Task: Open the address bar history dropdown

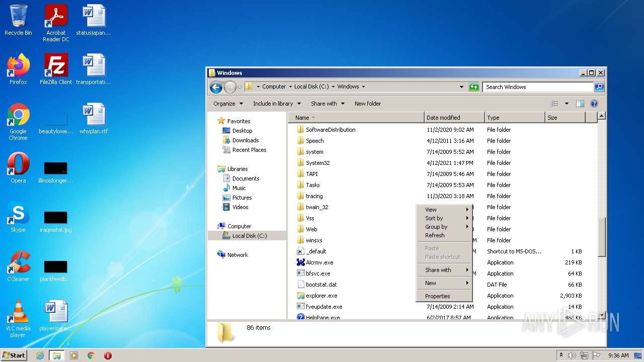Action: point(461,87)
